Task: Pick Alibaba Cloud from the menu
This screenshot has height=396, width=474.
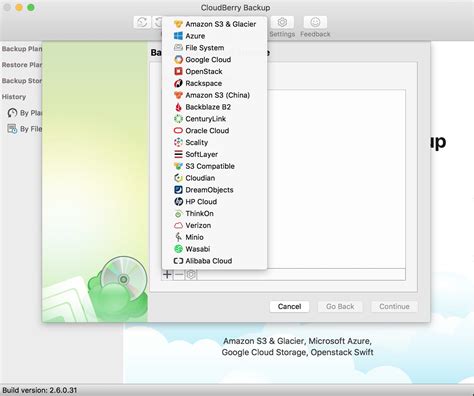Action: 214,261
